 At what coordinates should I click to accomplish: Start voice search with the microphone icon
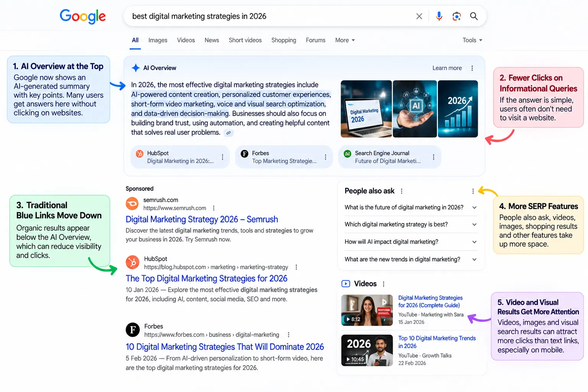point(439,16)
